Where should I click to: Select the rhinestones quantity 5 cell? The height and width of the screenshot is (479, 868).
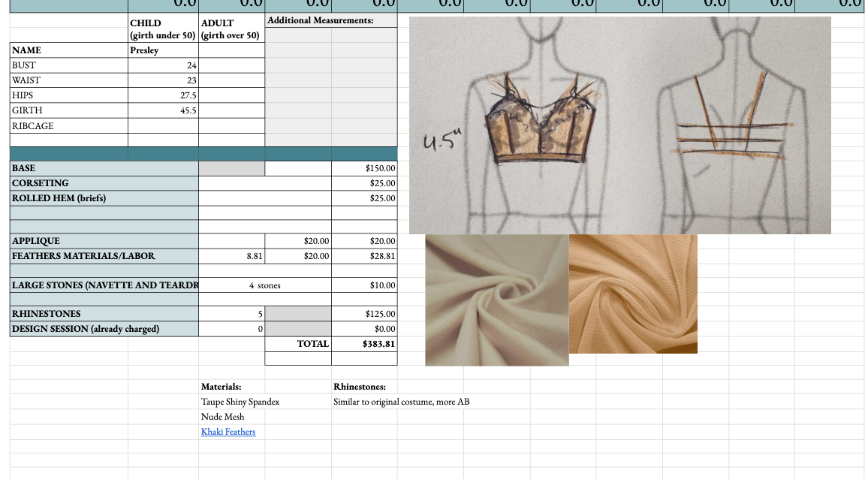point(231,313)
